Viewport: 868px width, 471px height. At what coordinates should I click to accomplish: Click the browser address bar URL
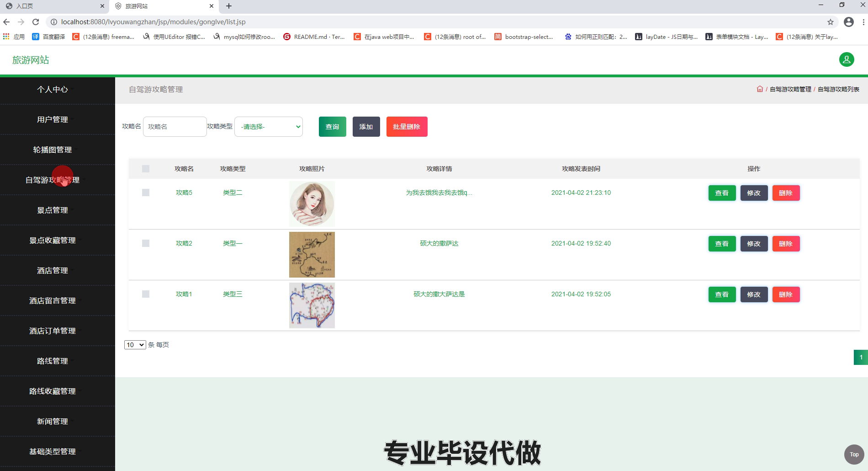tap(153, 22)
